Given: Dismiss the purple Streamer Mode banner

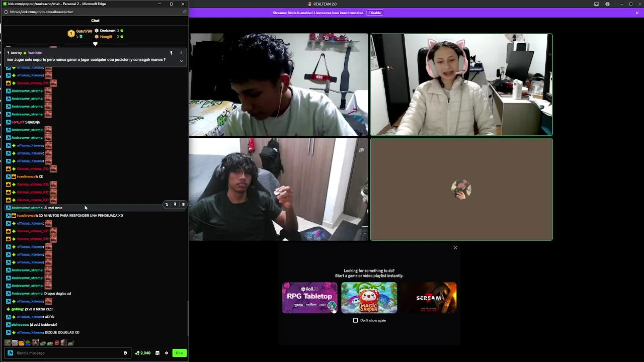Looking at the screenshot, I should (x=637, y=13).
